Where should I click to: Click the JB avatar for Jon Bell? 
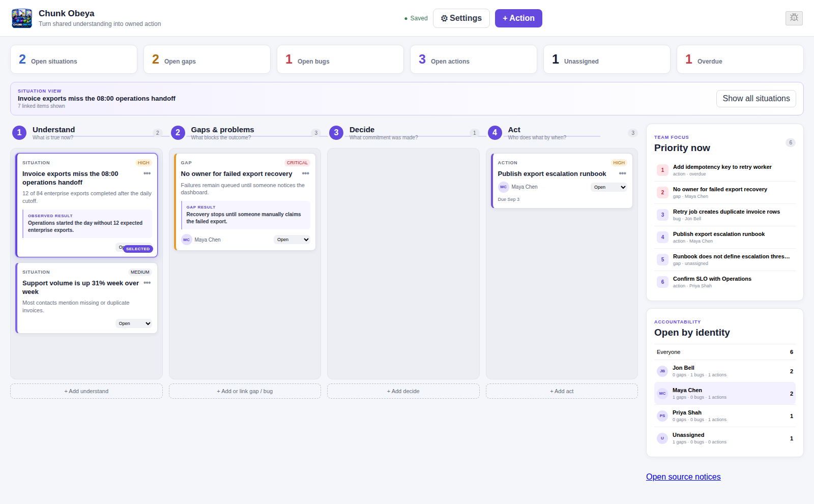(x=662, y=371)
